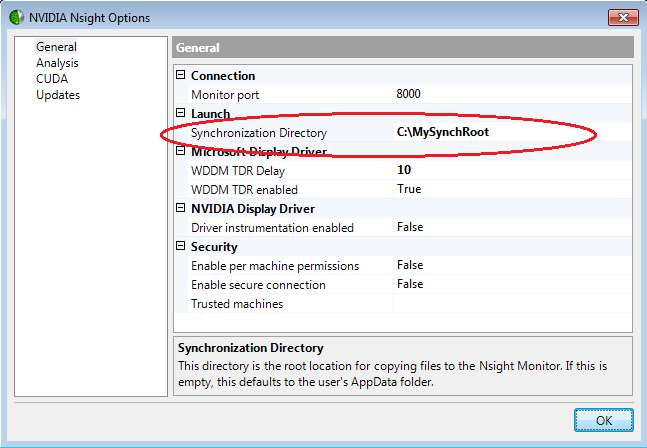Open the Analysis options page
The image size is (647, 448).
tap(57, 63)
